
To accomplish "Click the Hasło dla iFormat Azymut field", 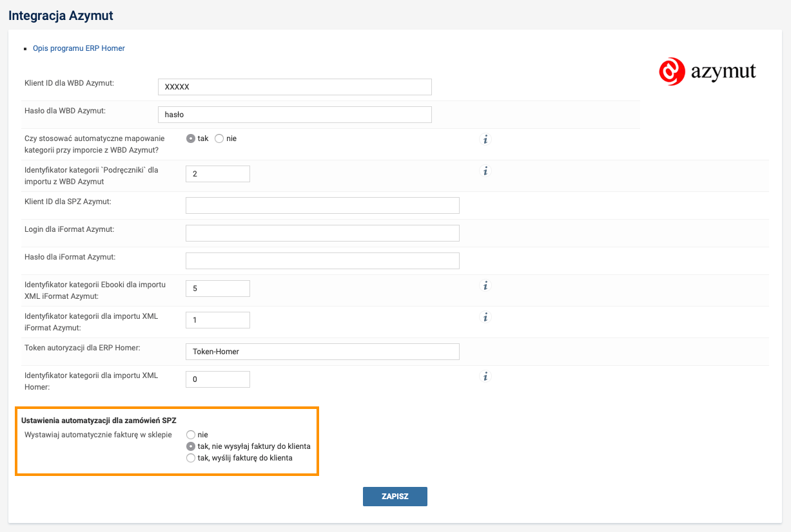I will pos(322,261).
